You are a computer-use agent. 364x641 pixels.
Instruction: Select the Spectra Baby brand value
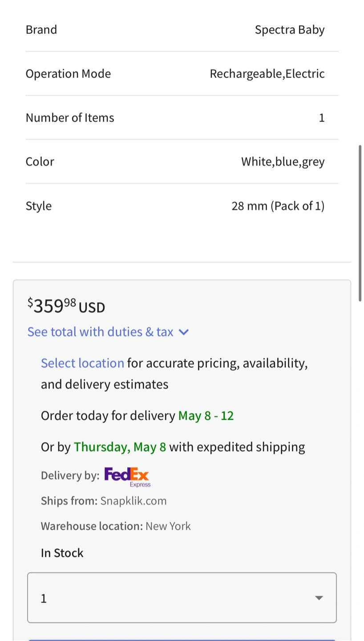(x=290, y=30)
